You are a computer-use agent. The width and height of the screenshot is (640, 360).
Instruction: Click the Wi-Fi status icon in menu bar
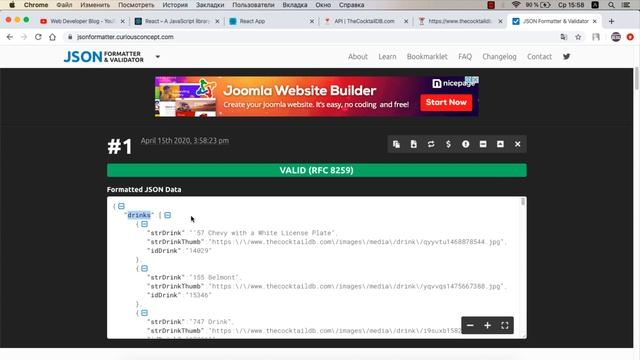click(516, 5)
